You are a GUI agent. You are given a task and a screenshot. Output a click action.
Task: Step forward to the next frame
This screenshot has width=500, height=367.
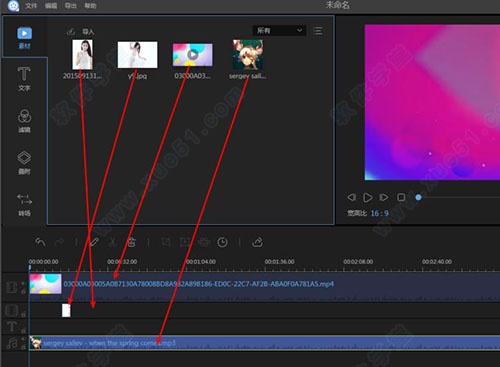pos(384,197)
